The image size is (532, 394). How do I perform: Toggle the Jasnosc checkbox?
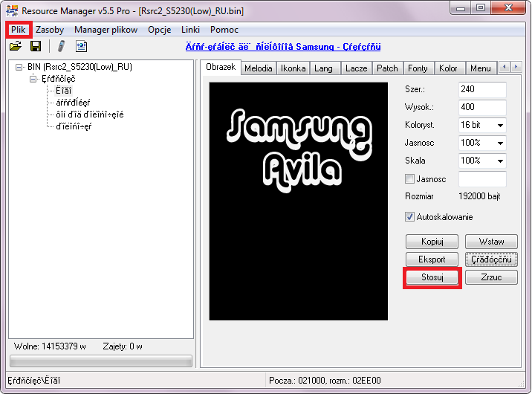[x=409, y=179]
